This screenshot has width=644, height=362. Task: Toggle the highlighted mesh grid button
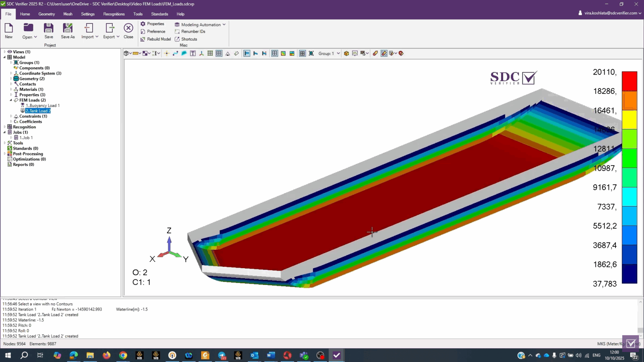219,53
